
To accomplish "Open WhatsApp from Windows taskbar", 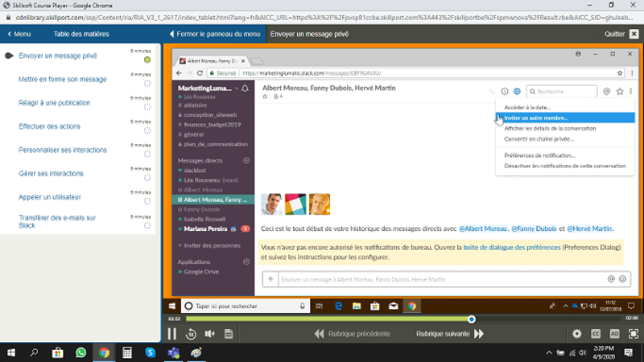I will point(81,352).
